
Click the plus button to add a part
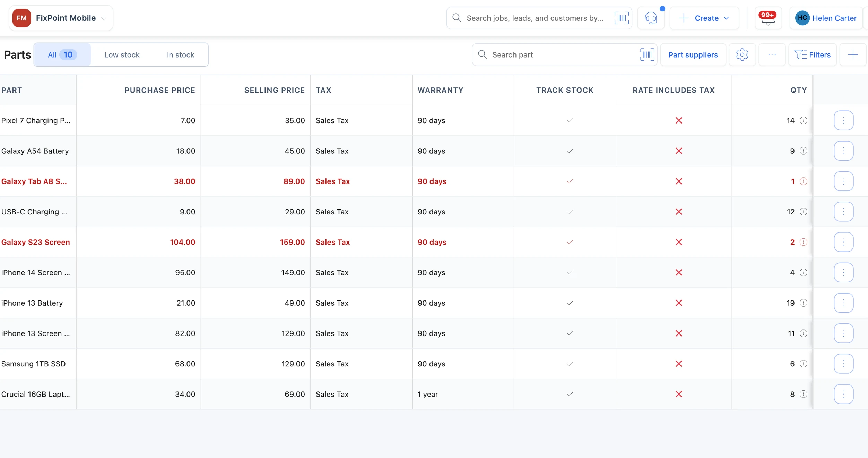[x=853, y=54]
